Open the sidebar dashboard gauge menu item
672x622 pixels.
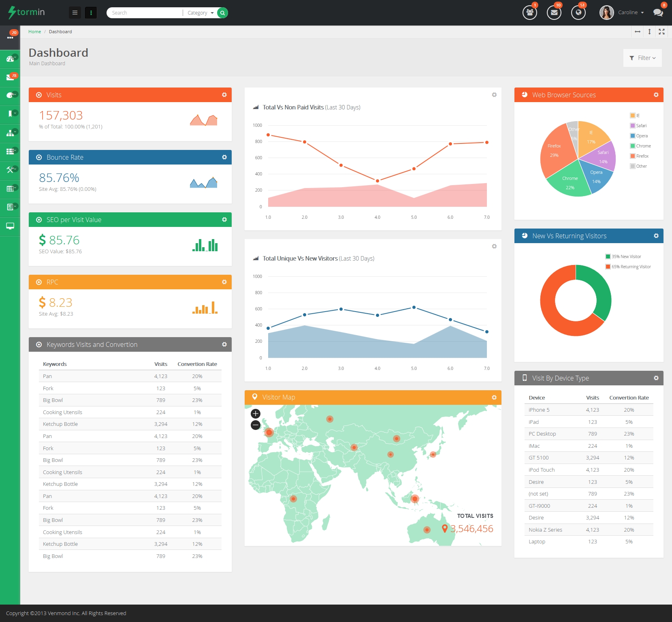10,59
